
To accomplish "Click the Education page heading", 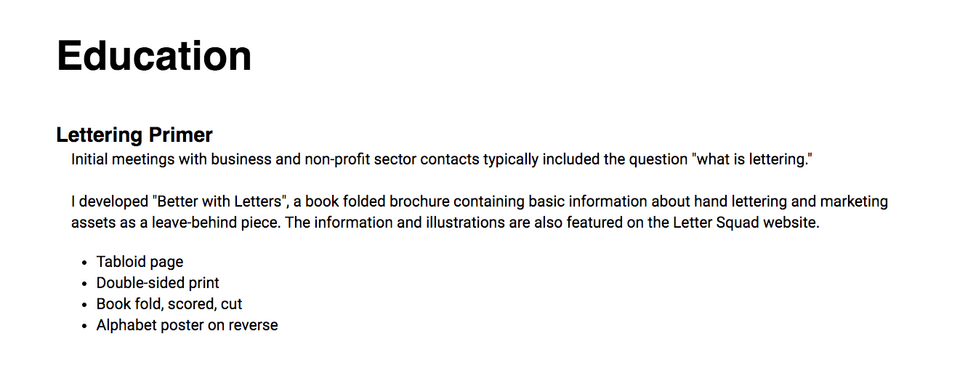I will (x=154, y=56).
